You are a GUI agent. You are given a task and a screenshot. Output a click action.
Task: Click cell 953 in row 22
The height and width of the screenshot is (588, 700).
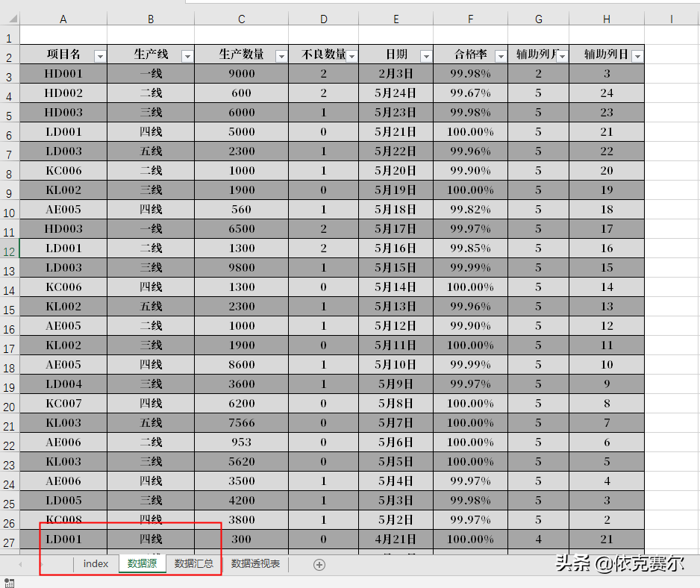tap(242, 442)
